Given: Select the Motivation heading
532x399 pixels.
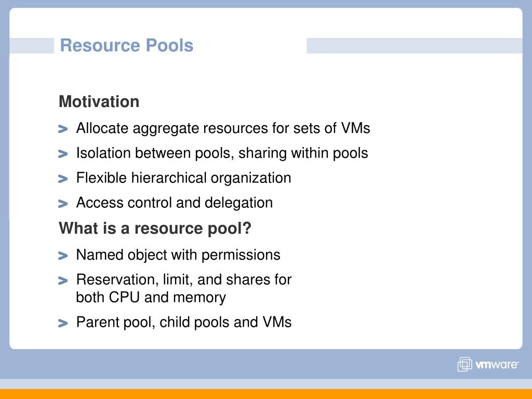Looking at the screenshot, I should (99, 101).
